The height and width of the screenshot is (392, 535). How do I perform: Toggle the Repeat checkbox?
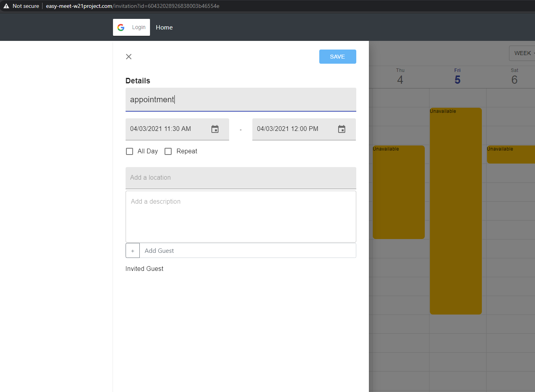pyautogui.click(x=168, y=151)
